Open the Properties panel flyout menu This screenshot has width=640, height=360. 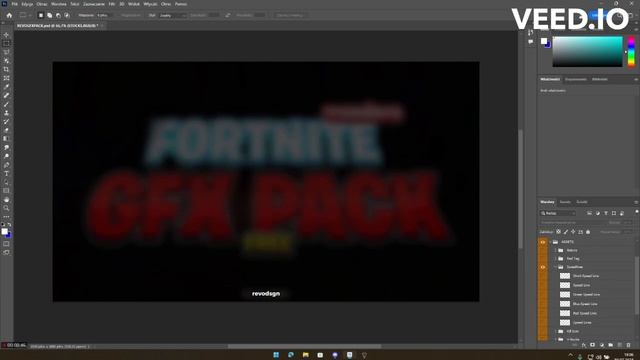tap(636, 80)
